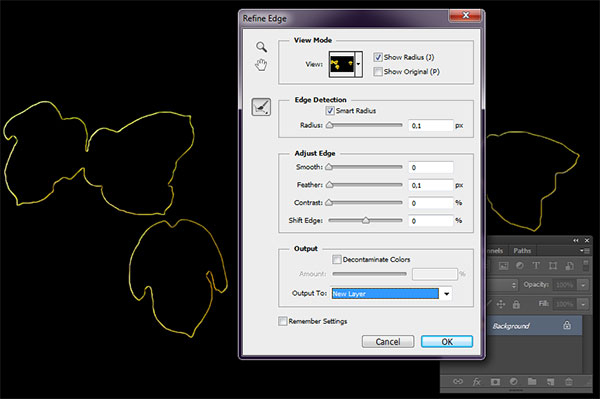Open the Opacity dropdown arrow
The height and width of the screenshot is (399, 600).
[x=583, y=285]
